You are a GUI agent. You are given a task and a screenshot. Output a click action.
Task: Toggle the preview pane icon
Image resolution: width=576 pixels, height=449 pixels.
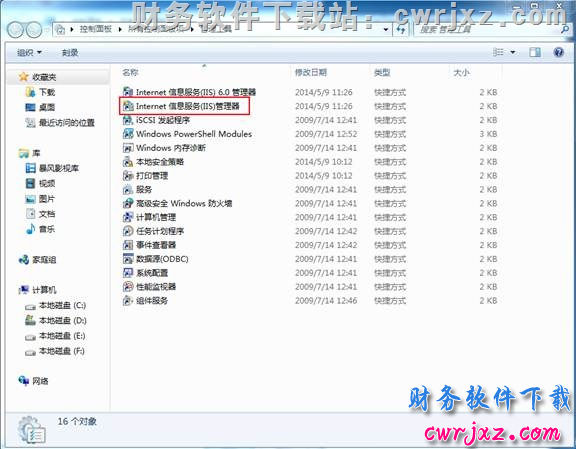tap(535, 53)
